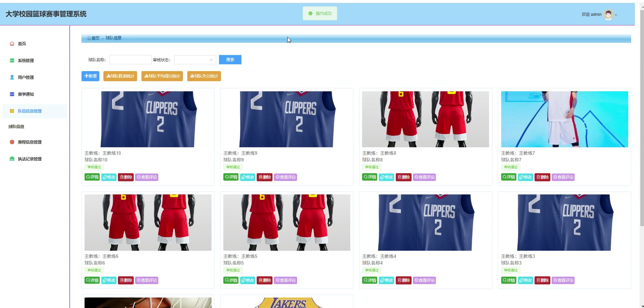Screen dimensions: 644x308
Task: Click the 赛程信息管理 sidebar icon
Action: click(x=12, y=142)
